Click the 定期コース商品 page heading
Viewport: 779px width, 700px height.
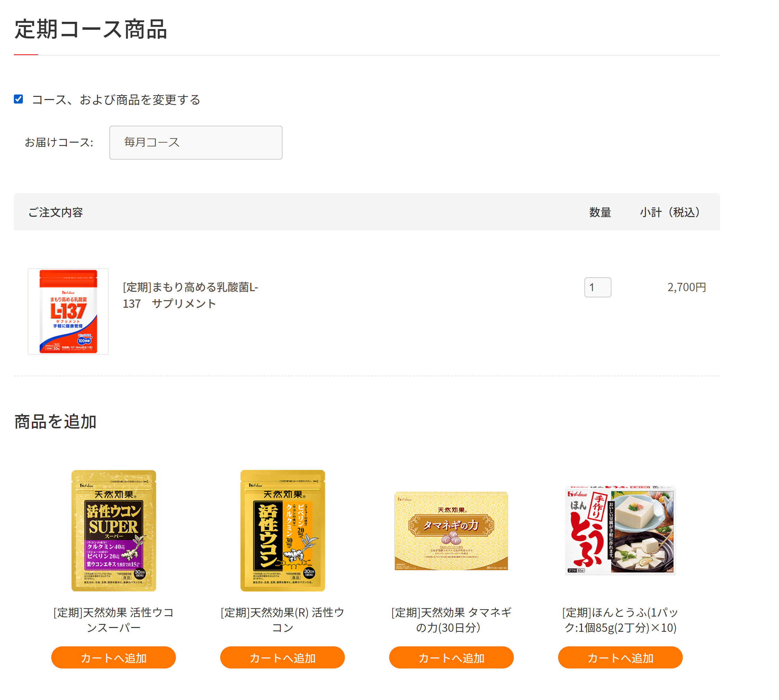tap(91, 29)
